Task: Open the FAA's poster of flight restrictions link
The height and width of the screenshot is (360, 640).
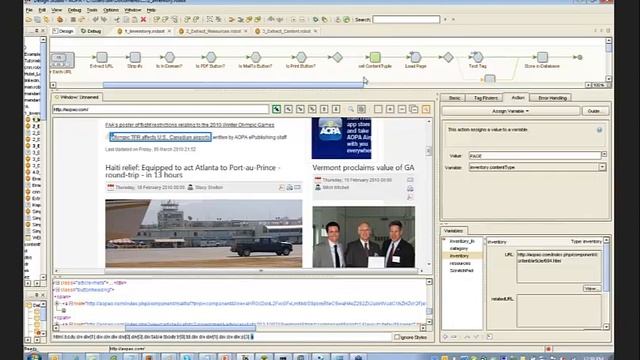Action: click(190, 125)
